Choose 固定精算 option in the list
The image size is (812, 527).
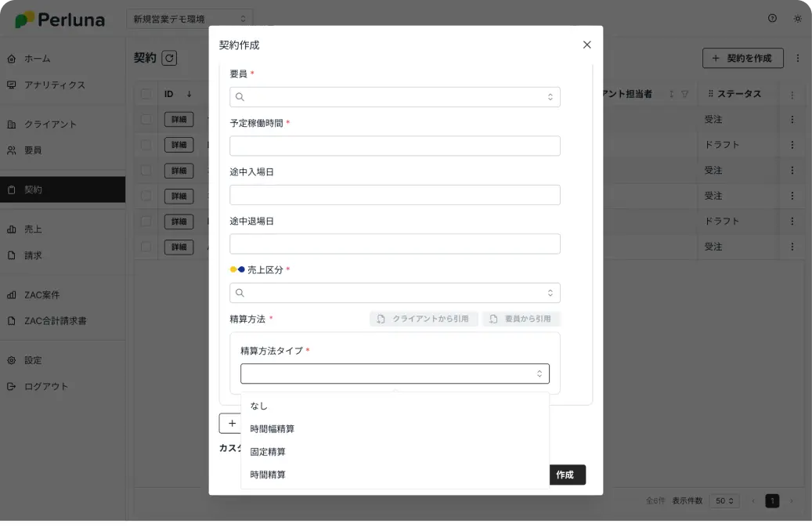pyautogui.click(x=268, y=452)
